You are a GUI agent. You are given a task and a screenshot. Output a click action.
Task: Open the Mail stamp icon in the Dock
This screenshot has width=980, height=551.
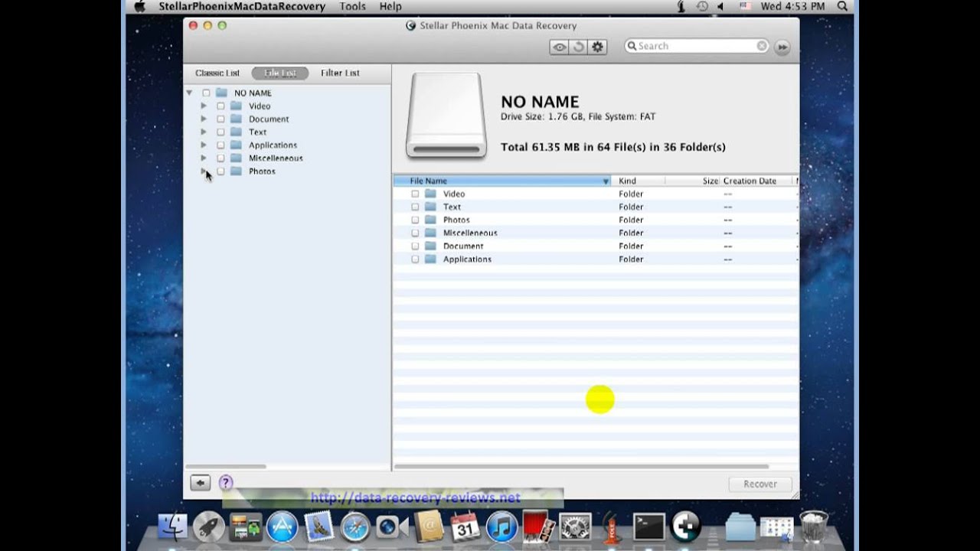[x=318, y=527]
